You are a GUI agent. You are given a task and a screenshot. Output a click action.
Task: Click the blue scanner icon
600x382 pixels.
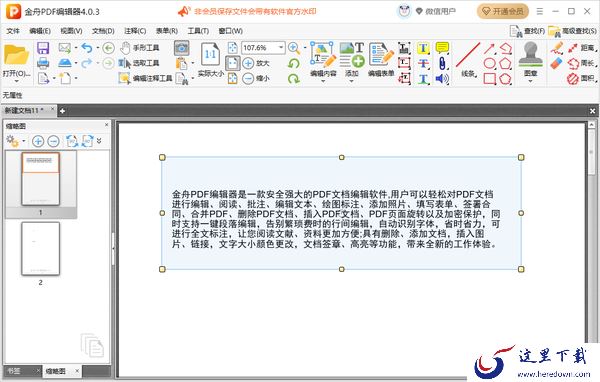point(65,63)
